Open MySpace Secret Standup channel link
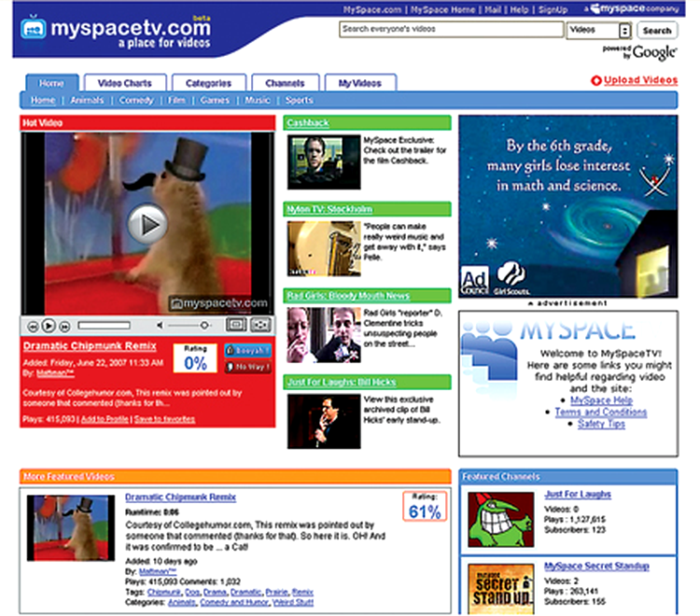The width and height of the screenshot is (700, 616). pos(596,566)
